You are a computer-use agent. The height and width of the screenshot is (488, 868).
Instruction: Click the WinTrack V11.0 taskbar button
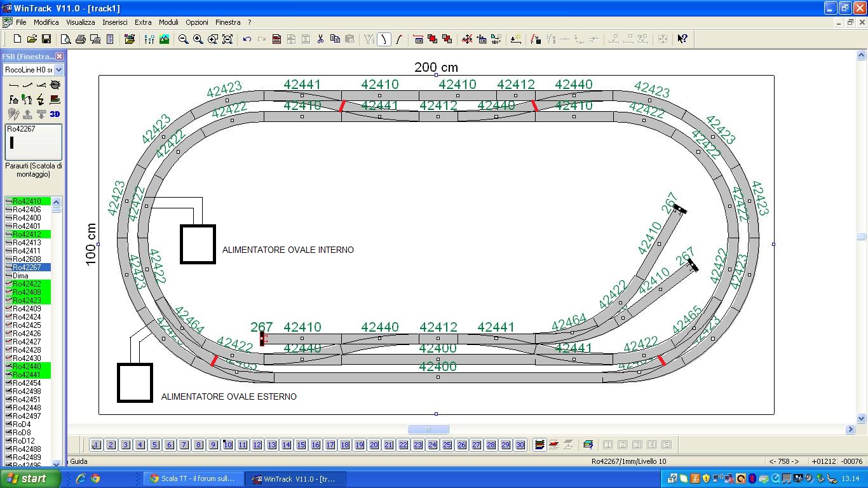[x=296, y=479]
